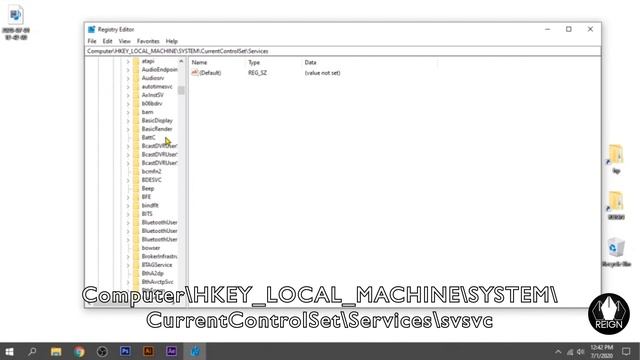The image size is (640, 360).
Task: Click the REG_SZ type cell
Action: (257, 73)
